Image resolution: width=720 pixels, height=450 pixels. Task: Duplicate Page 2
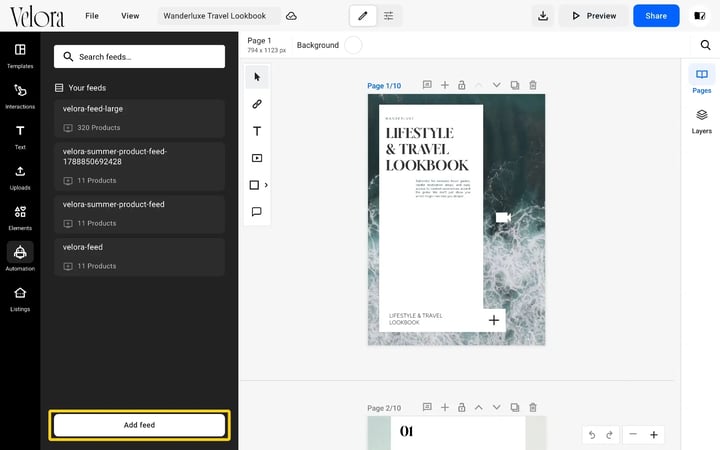(x=515, y=407)
